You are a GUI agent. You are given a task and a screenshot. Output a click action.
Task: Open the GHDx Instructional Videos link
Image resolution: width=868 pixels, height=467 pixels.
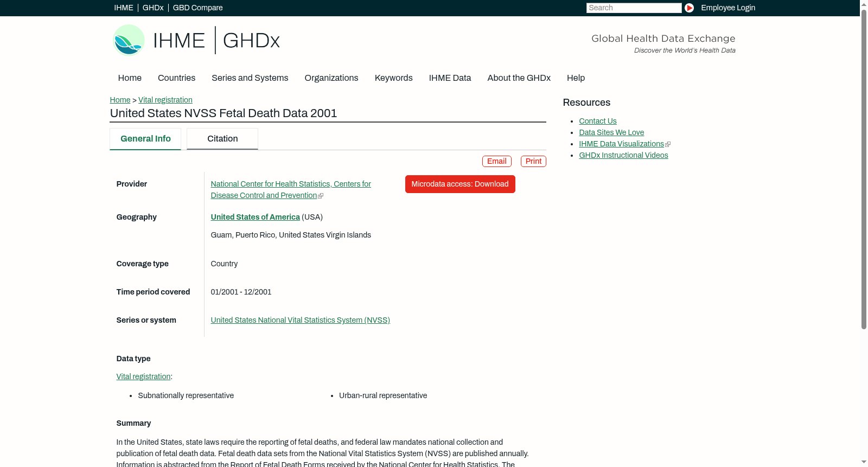tap(623, 155)
